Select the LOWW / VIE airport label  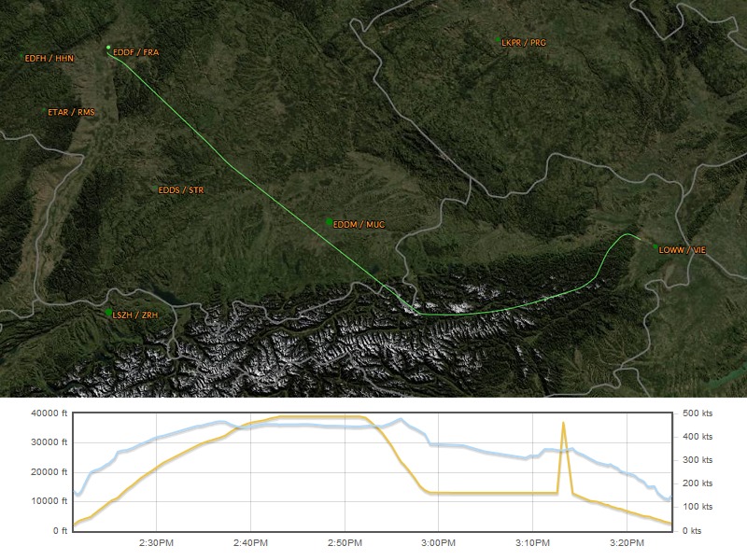(682, 250)
